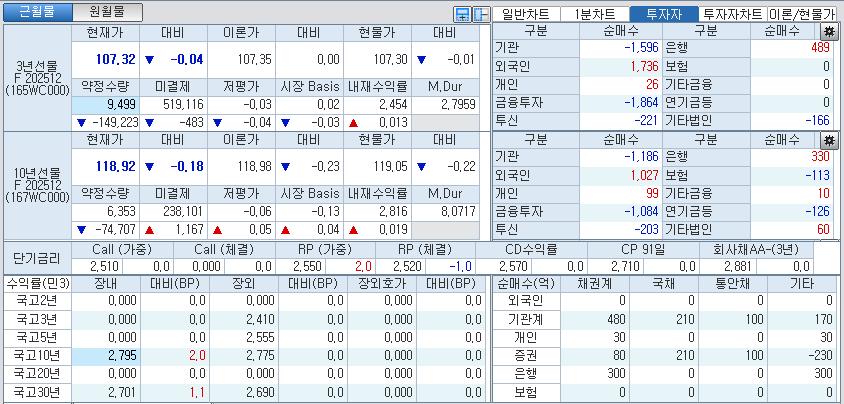Open the 1분차트 tab
Viewport: 844px width, 404px height.
(x=595, y=15)
